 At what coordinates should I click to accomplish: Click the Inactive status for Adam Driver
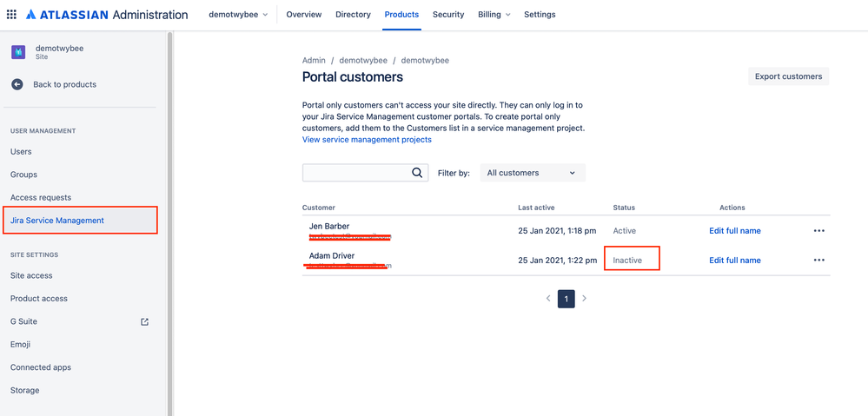(627, 260)
